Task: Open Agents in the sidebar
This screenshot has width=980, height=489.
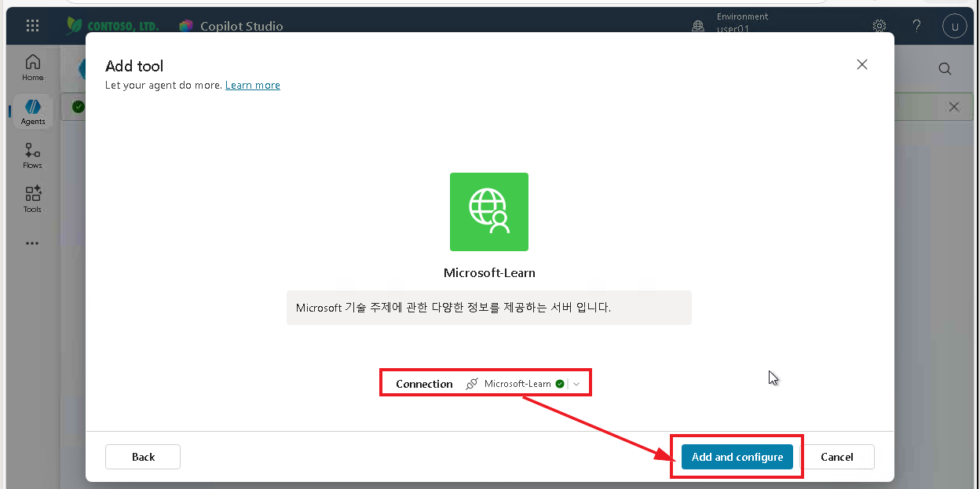Action: (33, 111)
